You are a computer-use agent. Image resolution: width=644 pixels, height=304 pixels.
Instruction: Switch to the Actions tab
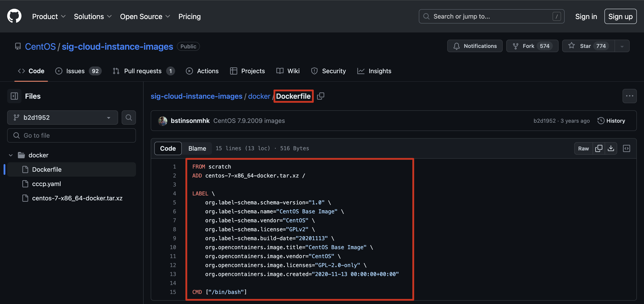(x=202, y=71)
